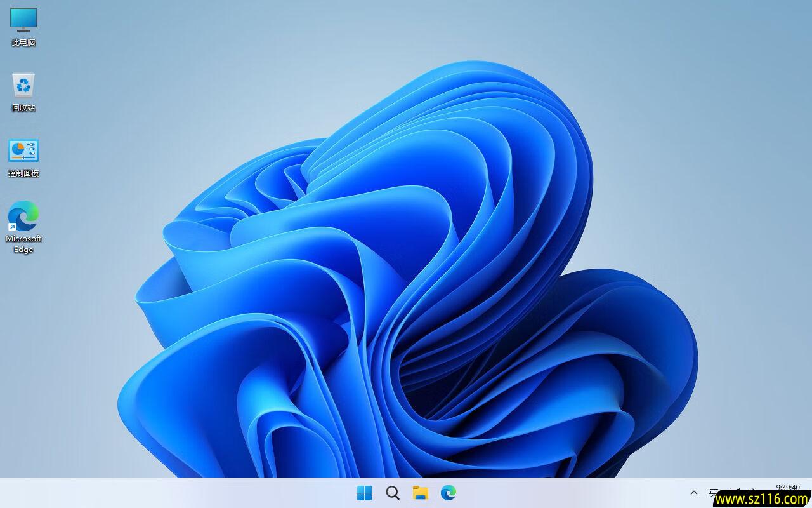This screenshot has width=812, height=508.
Task: Click the 控制面板 label text
Action: coord(23,173)
